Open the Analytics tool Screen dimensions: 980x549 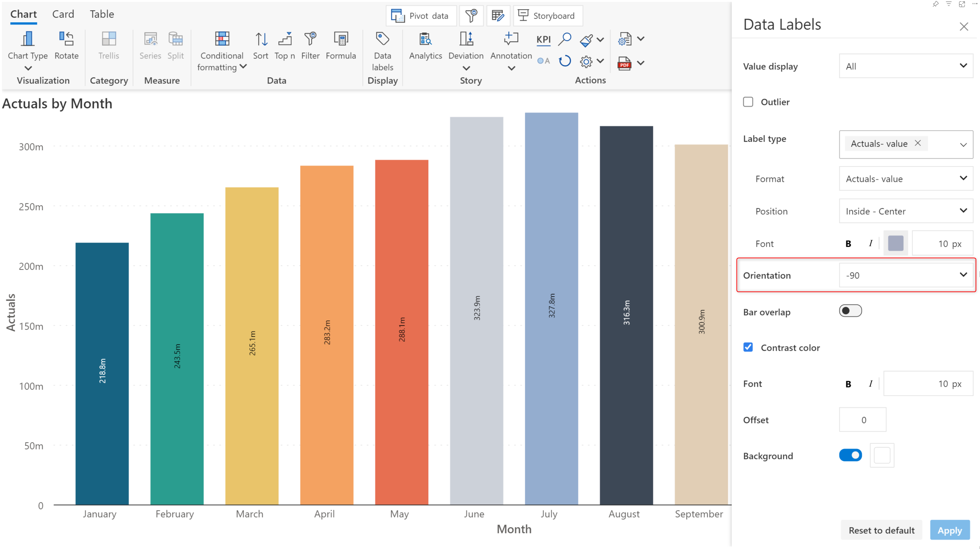pyautogui.click(x=425, y=45)
